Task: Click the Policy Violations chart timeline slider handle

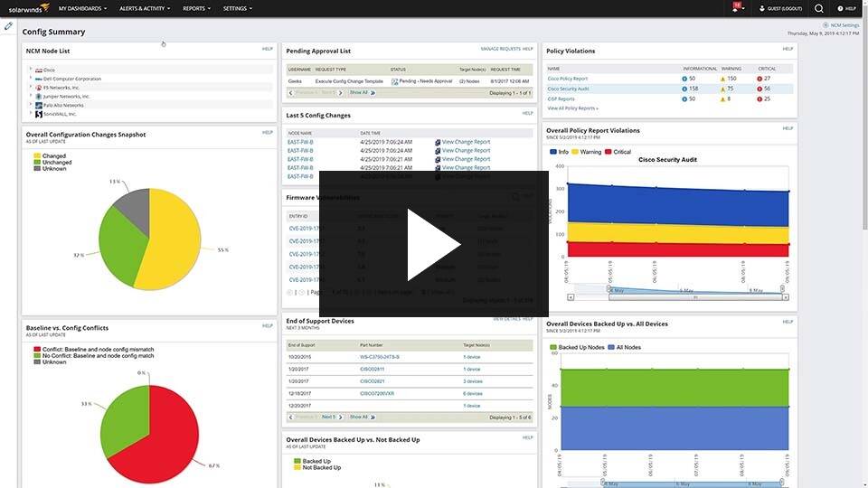Action: (x=609, y=289)
